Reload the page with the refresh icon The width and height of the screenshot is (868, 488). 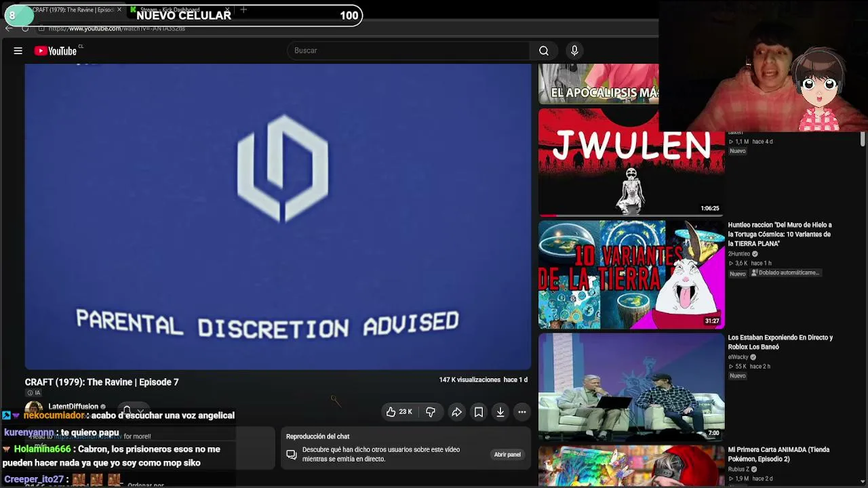pyautogui.click(x=25, y=28)
